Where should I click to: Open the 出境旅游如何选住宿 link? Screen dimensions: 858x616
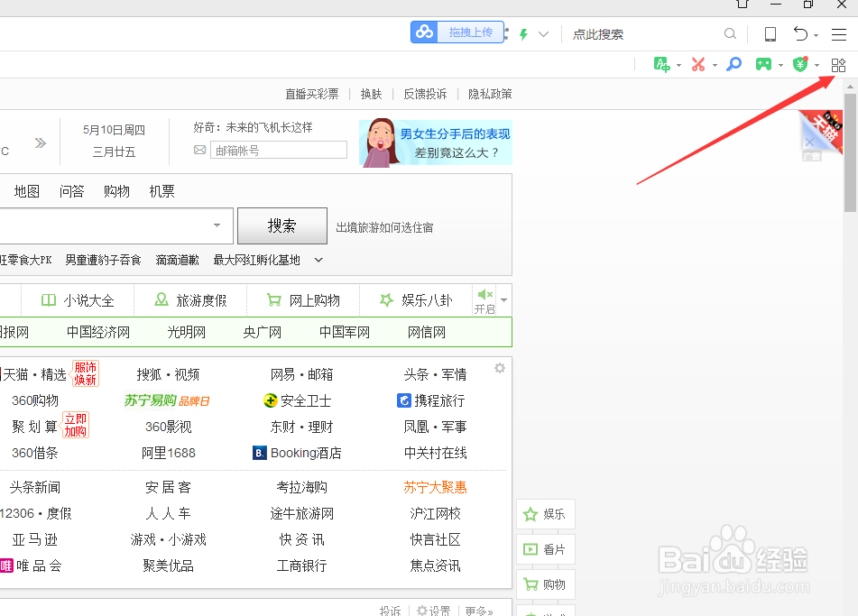pyautogui.click(x=384, y=227)
